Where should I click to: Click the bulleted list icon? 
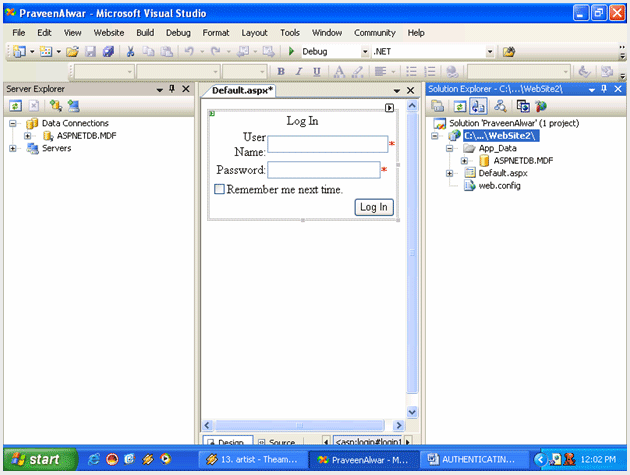411,72
